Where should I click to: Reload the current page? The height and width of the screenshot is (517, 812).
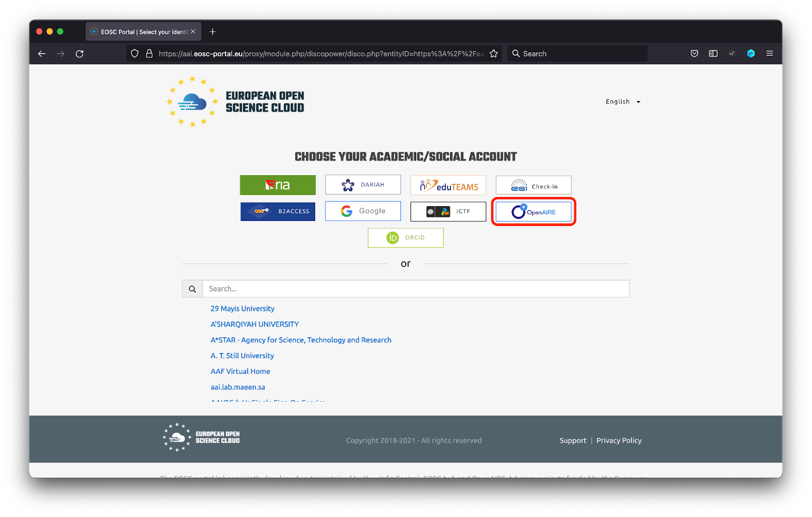pyautogui.click(x=80, y=54)
